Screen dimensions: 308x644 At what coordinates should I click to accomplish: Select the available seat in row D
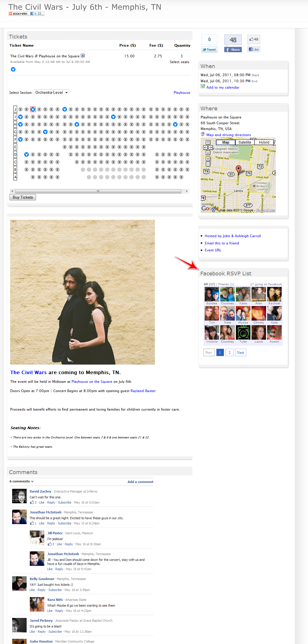tap(26, 154)
